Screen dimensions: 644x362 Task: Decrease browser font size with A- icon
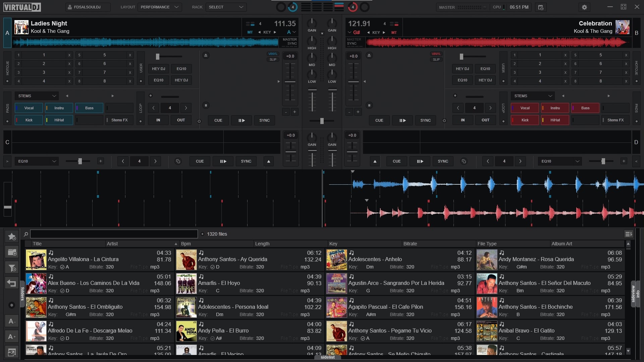(x=12, y=321)
